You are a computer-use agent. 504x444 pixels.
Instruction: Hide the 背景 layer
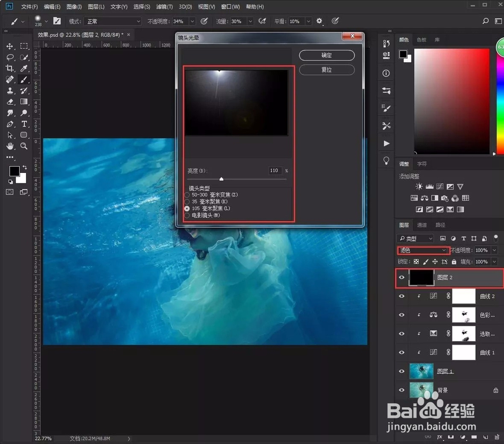[402, 390]
